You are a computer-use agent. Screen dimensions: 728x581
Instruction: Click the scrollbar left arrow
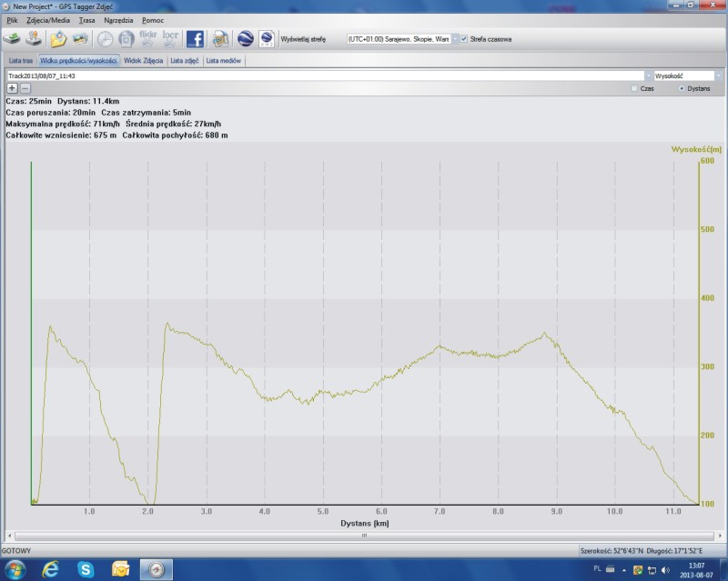pyautogui.click(x=10, y=536)
